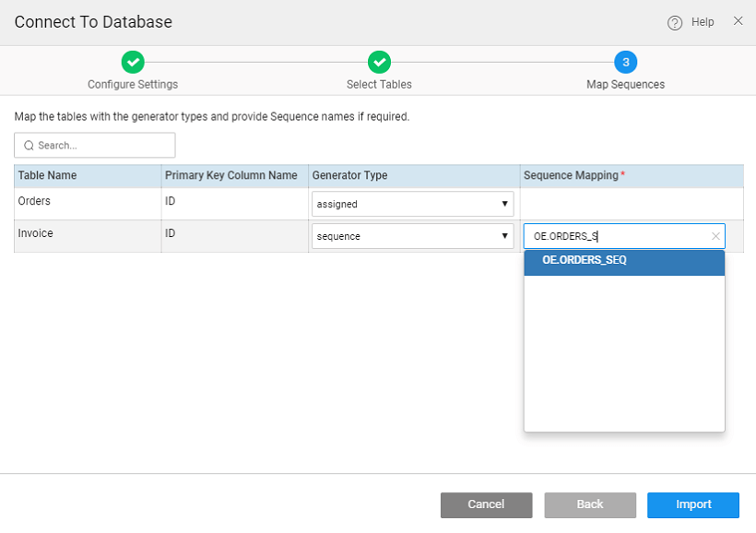Click the Help question mark icon
Screen dimensions: 756x533
tap(675, 22)
